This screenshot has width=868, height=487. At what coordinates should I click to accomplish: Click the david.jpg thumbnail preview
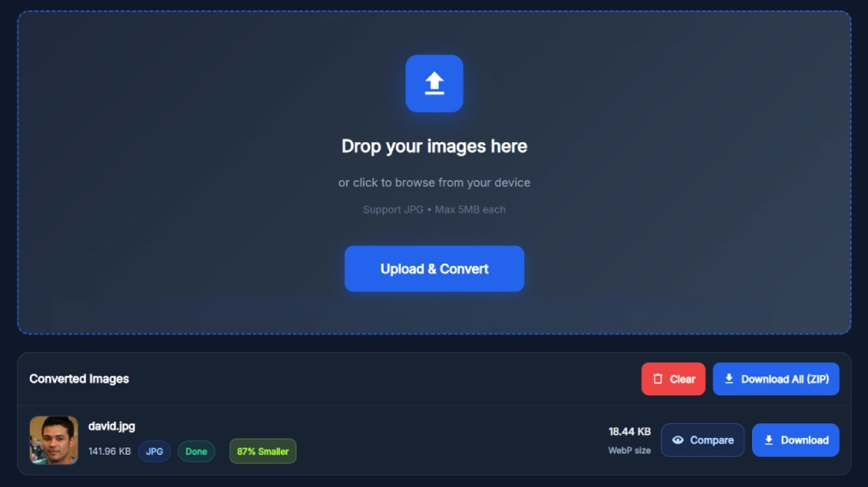click(54, 440)
